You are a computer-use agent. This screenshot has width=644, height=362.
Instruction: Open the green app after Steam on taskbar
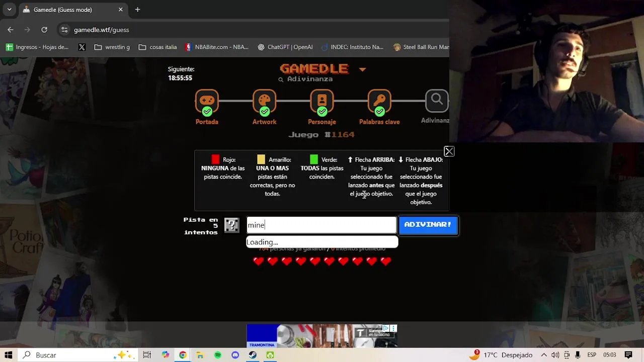(270, 355)
